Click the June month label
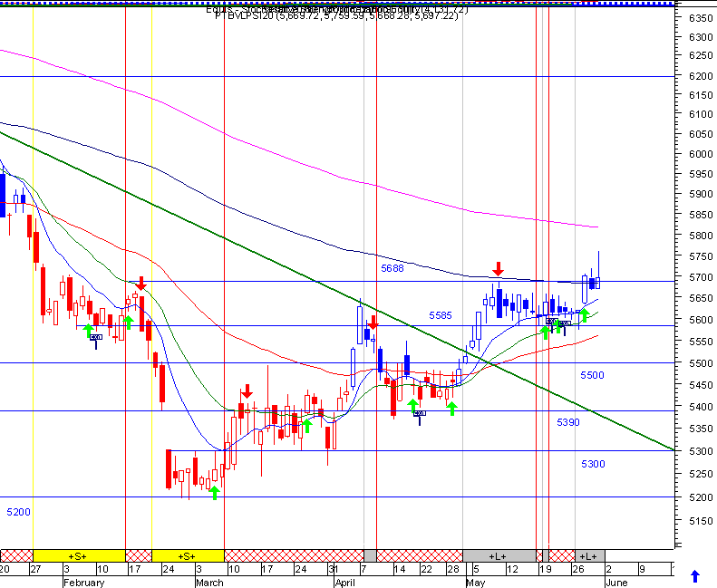This screenshot has height=588, width=717. click(x=616, y=583)
